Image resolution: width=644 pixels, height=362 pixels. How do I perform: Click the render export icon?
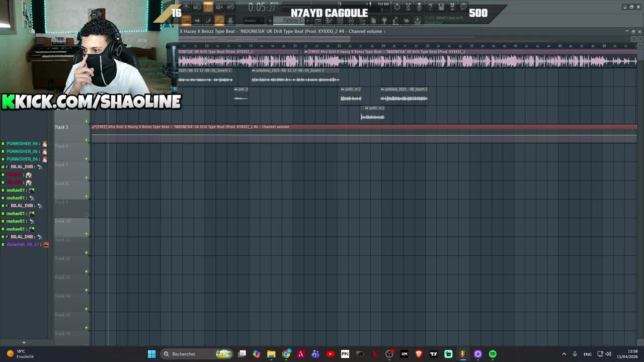point(452,7)
